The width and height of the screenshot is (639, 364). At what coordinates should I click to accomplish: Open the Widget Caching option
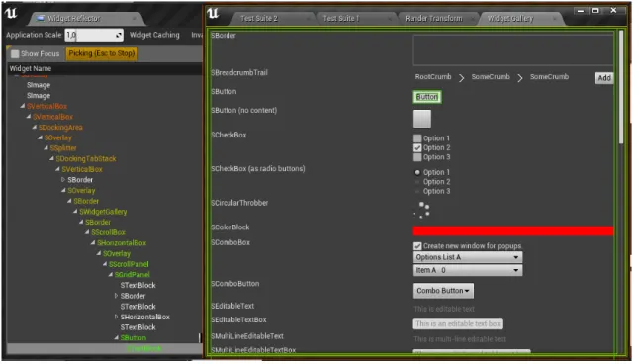coord(155,35)
